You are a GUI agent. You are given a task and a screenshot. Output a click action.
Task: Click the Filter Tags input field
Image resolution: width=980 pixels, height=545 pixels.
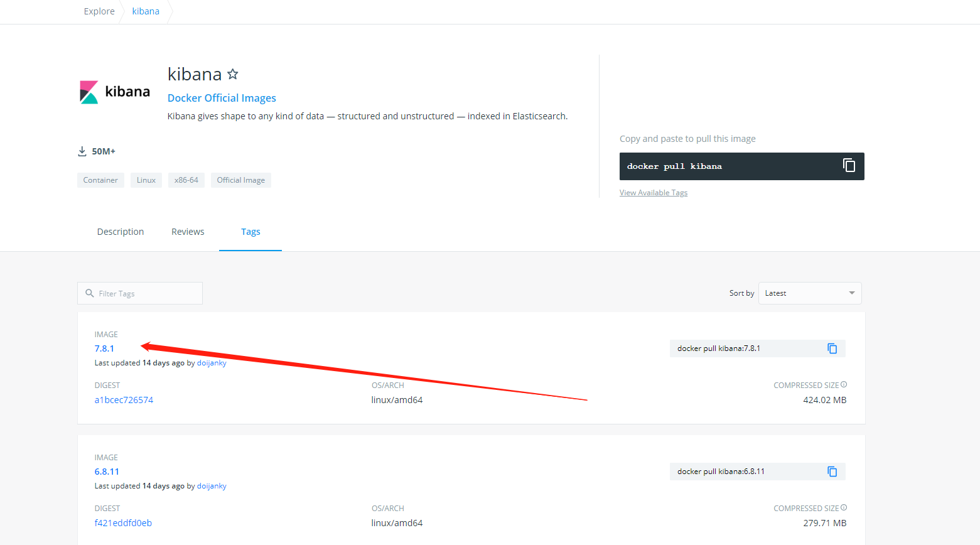(140, 293)
